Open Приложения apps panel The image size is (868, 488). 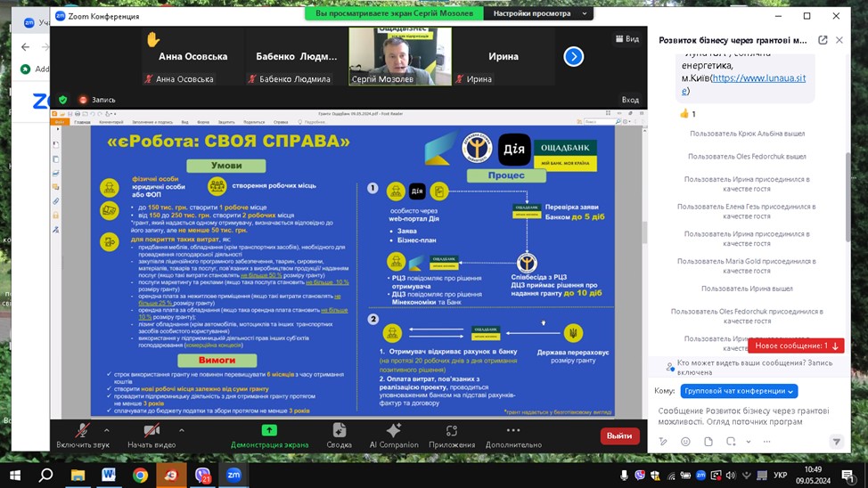point(452,435)
